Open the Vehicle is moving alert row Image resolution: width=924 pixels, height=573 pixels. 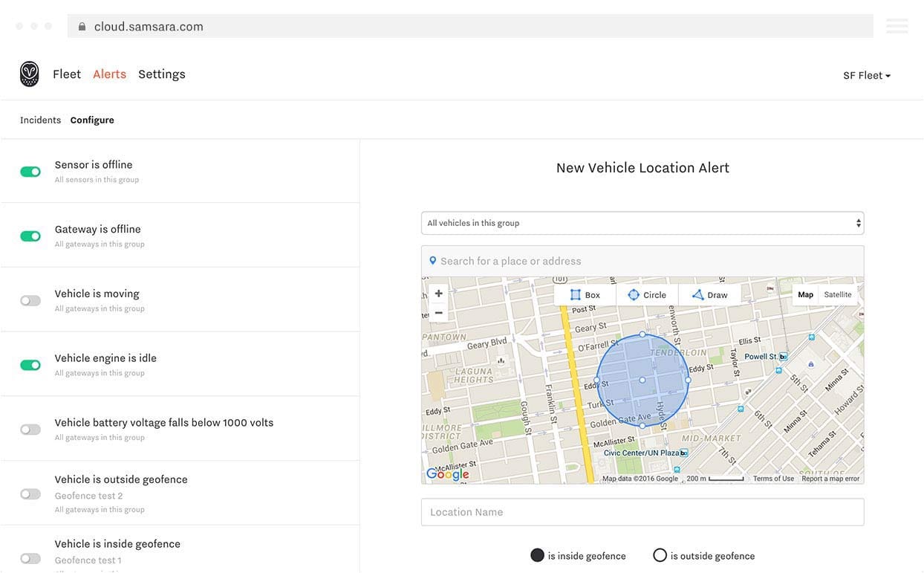pyautogui.click(x=180, y=300)
